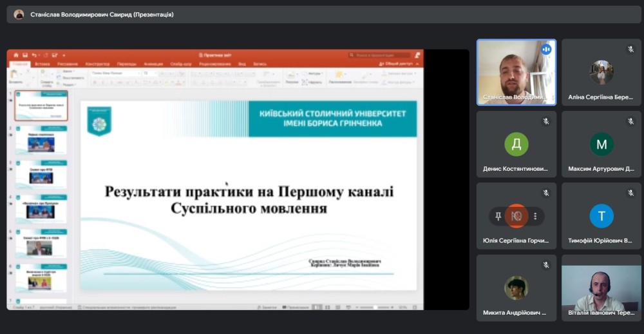Click muted mic icon on Денис's tile
The height and width of the screenshot is (334, 644).
(546, 121)
